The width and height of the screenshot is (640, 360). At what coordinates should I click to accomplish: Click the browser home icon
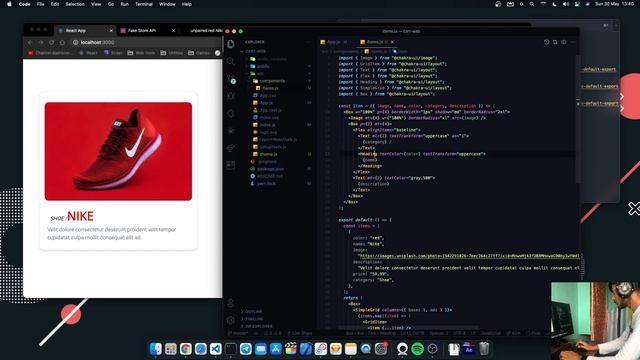62,42
